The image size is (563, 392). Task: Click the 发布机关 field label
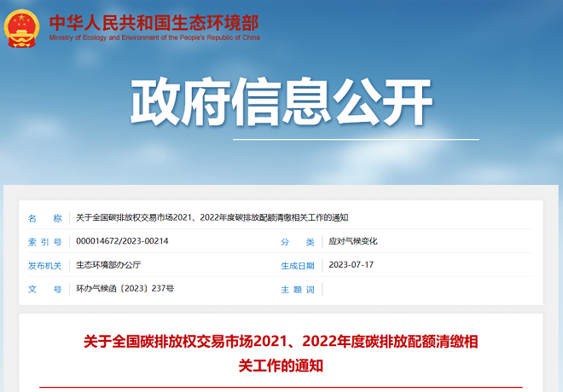click(44, 265)
